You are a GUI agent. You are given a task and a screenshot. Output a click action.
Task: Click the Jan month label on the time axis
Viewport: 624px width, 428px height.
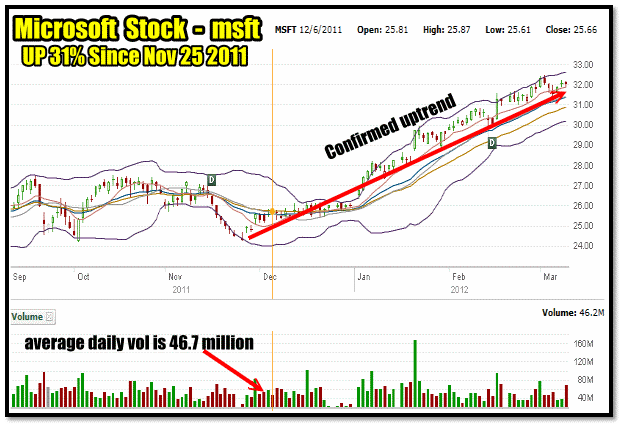click(x=364, y=277)
